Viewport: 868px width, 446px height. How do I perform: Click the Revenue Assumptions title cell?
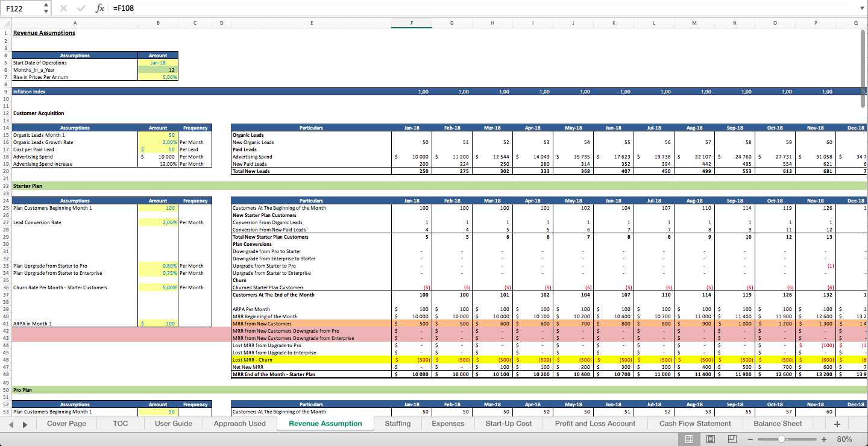click(44, 33)
